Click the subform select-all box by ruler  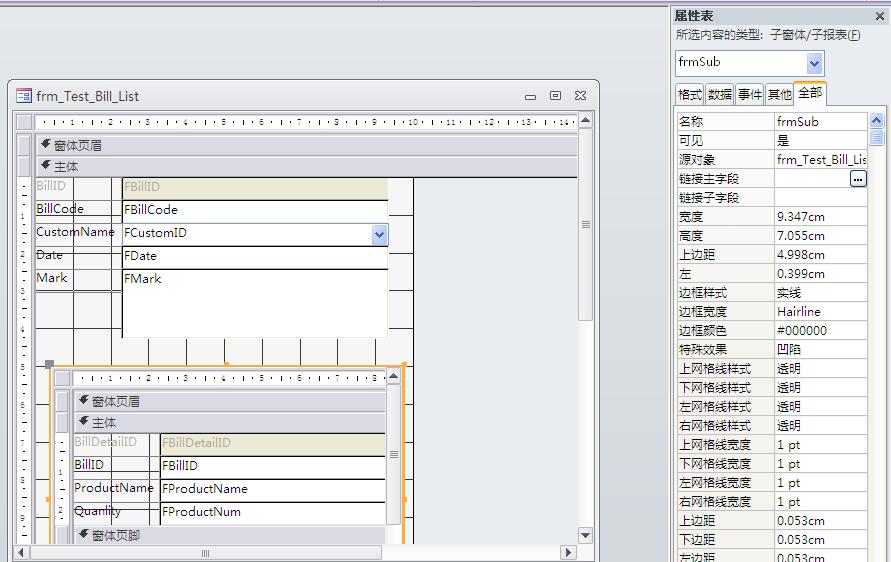coord(63,378)
